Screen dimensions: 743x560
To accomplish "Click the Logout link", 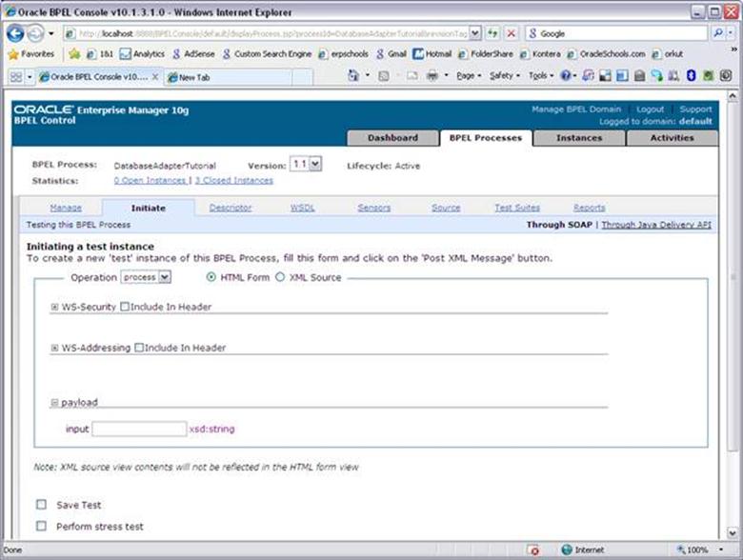I will (650, 110).
